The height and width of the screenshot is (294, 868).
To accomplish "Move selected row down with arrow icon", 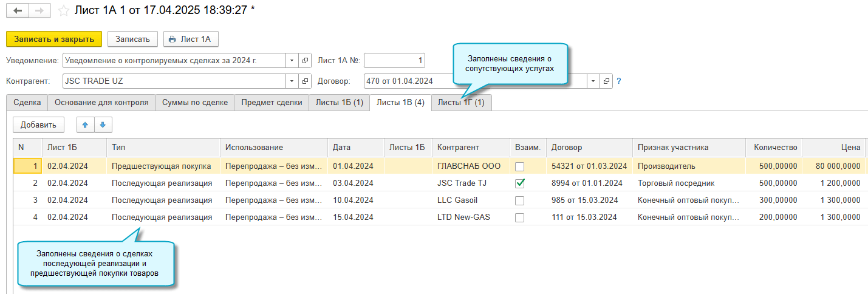I will (x=103, y=125).
